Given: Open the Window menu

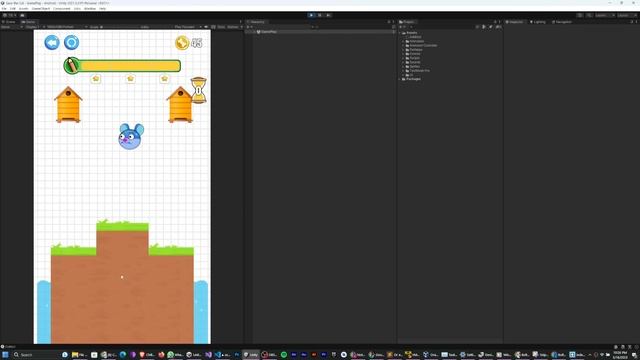Looking at the screenshot, I should 90,8.
